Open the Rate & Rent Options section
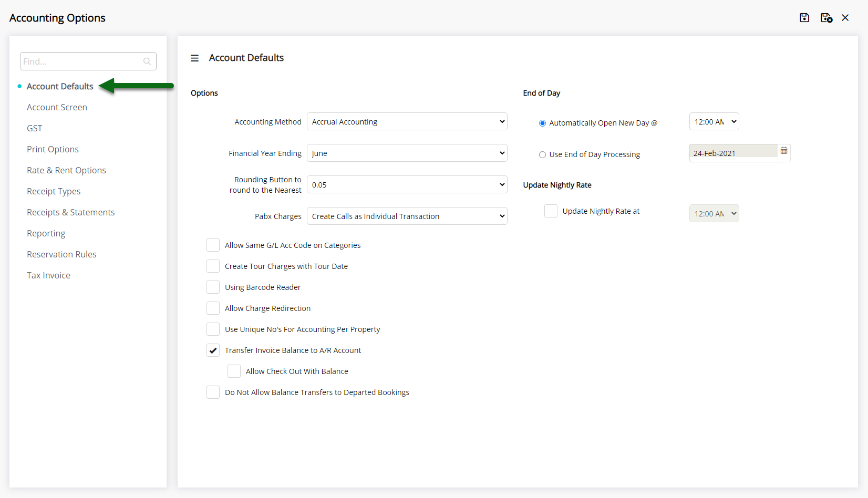The width and height of the screenshot is (868, 498). click(66, 170)
